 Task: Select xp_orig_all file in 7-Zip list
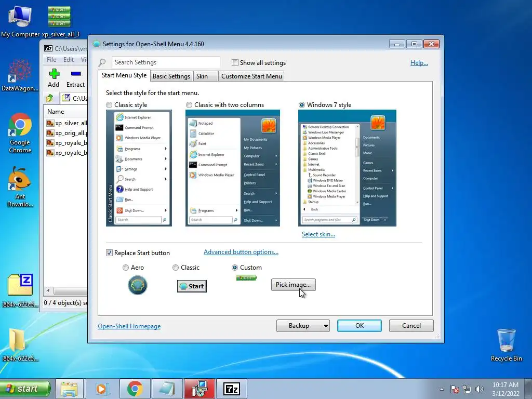66,133
